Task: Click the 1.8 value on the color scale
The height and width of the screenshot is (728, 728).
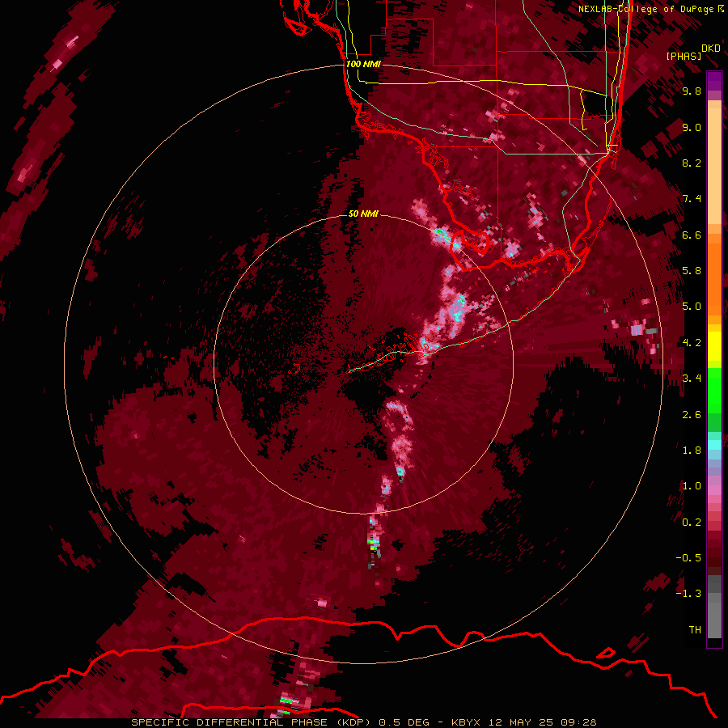Action: (692, 451)
